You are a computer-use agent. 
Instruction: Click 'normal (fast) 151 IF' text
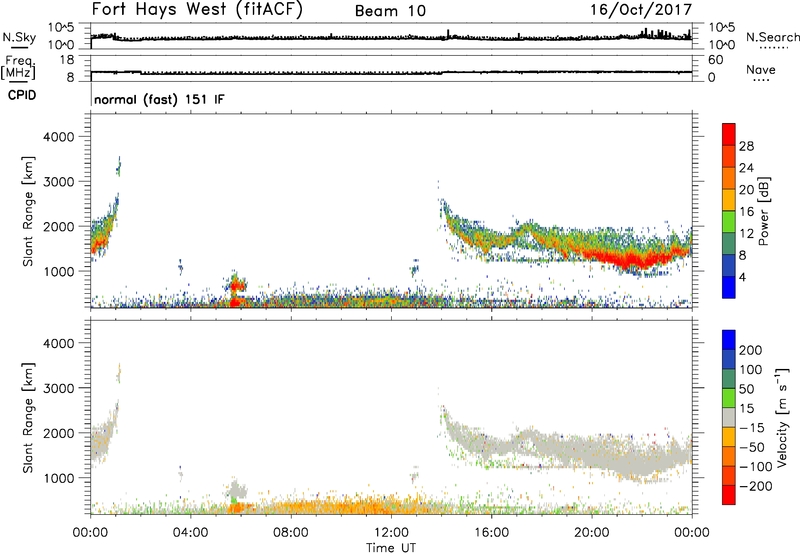tap(159, 99)
